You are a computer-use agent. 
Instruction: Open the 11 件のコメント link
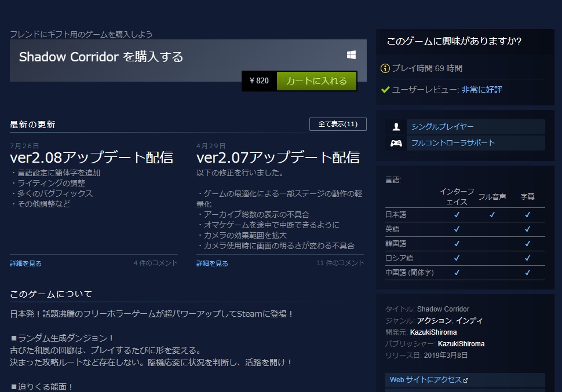tap(340, 263)
